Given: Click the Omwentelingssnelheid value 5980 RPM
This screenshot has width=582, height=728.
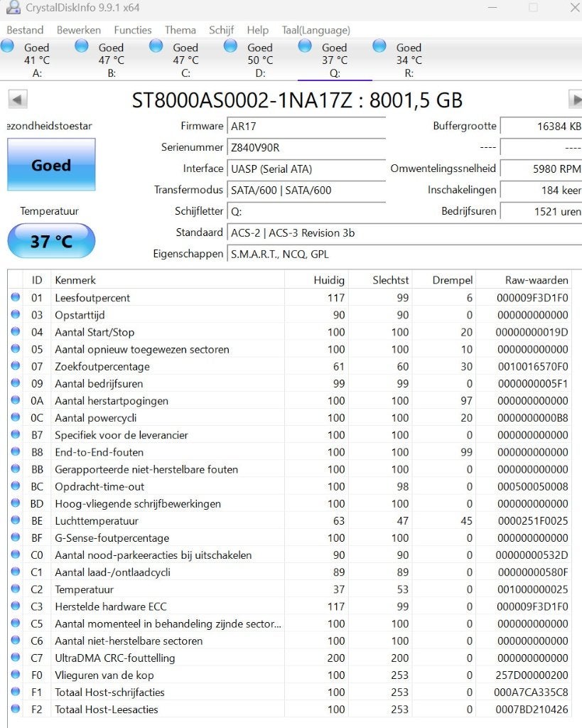Looking at the screenshot, I should click(x=541, y=169).
